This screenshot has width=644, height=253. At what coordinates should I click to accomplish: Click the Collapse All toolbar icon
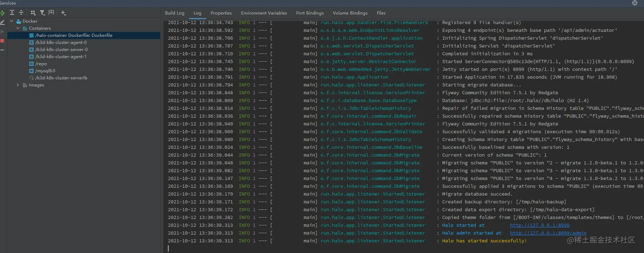[x=21, y=13]
